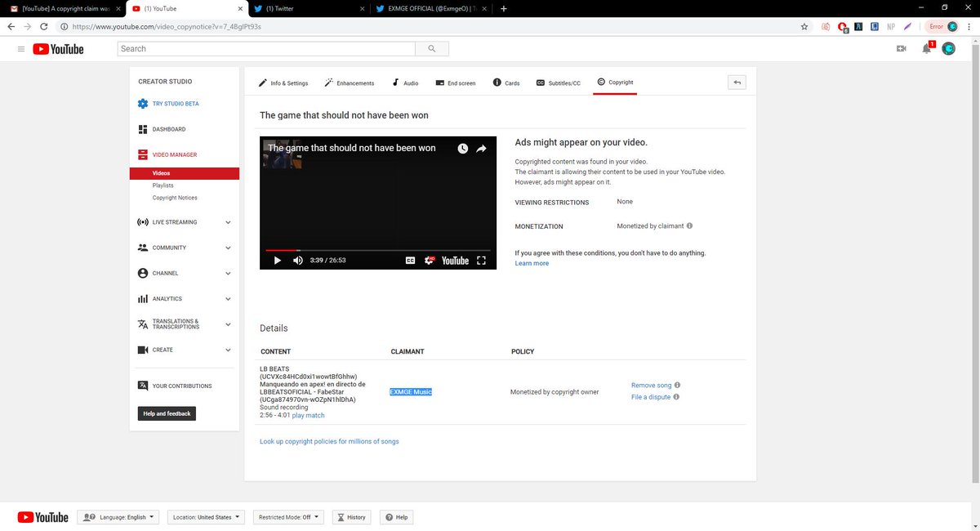Open Dashboard in Creator Studio sidebar

click(168, 129)
